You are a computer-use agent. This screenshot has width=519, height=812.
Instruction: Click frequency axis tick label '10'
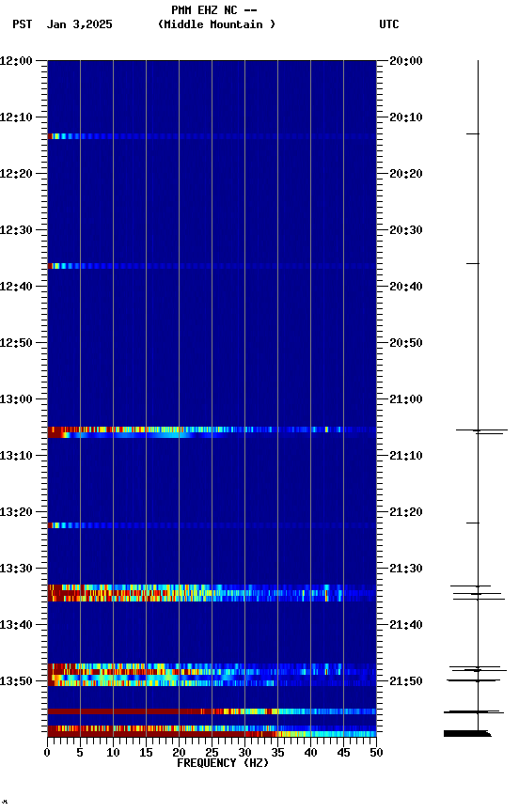(113, 753)
